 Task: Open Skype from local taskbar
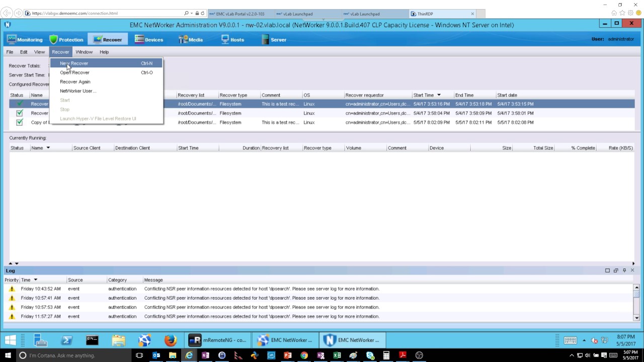tap(370, 355)
